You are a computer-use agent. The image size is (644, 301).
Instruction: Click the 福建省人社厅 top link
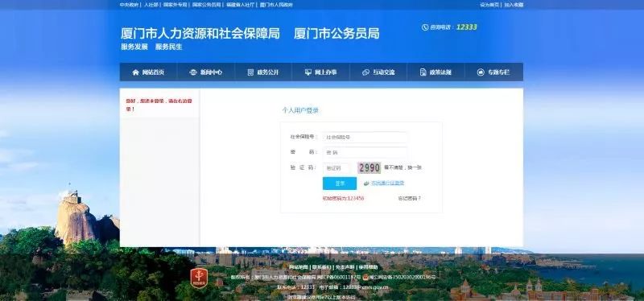pos(240,5)
